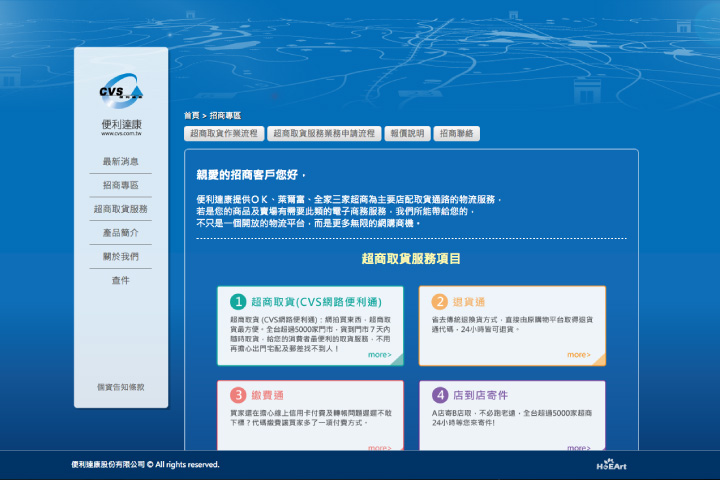Click the red number 3 circle icon

pyautogui.click(x=238, y=395)
